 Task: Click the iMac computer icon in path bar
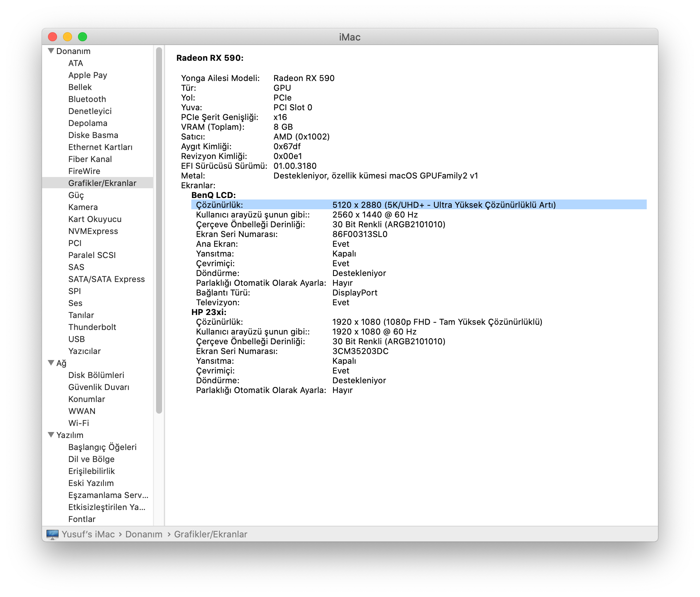53,534
